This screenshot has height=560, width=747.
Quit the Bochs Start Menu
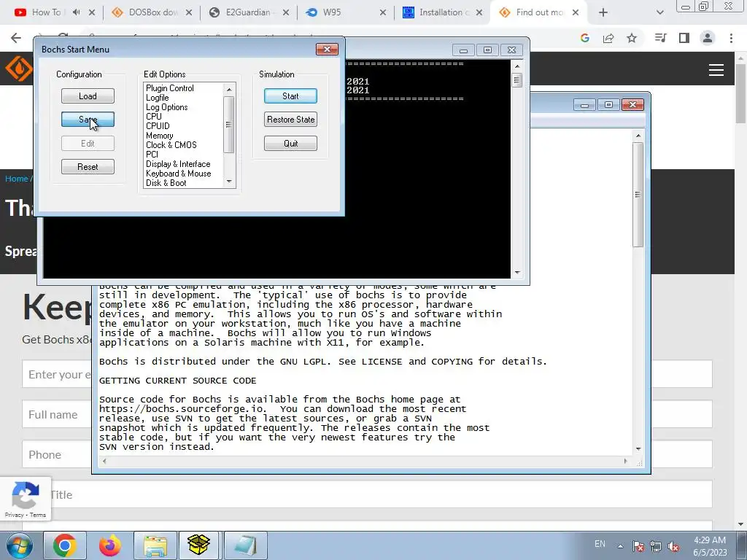[x=290, y=144]
